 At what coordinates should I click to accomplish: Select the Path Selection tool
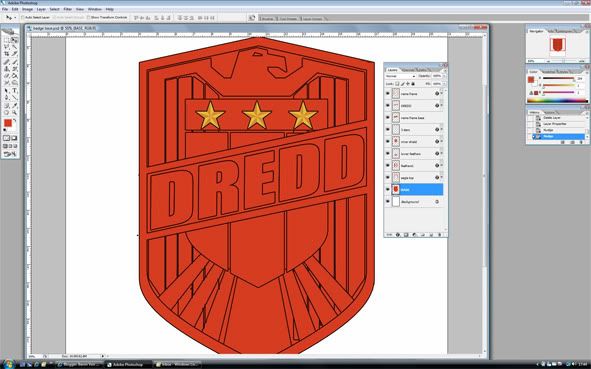(6, 91)
